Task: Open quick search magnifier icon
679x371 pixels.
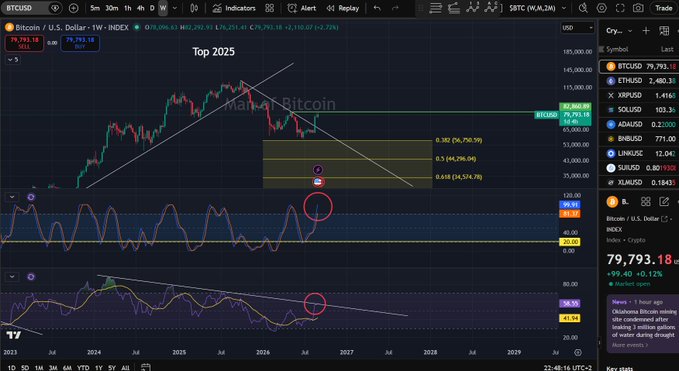Action: click(583, 8)
